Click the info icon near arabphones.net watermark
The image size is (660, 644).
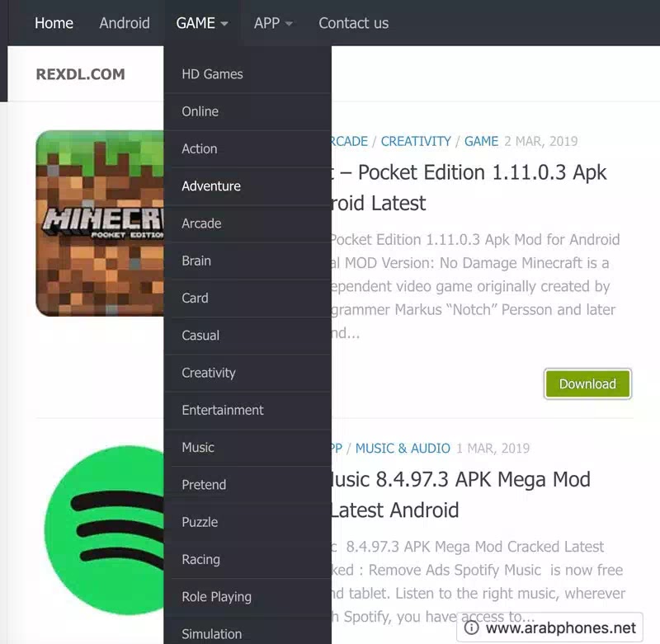tap(470, 628)
